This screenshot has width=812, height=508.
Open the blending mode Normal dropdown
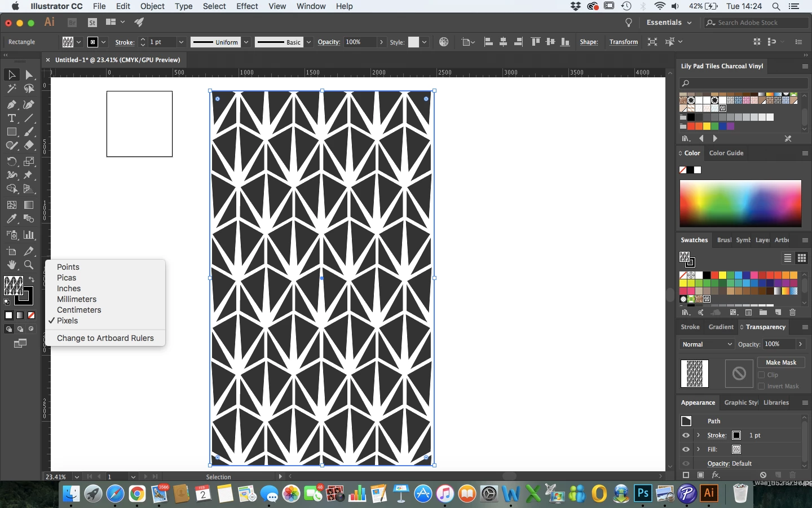[707, 344]
